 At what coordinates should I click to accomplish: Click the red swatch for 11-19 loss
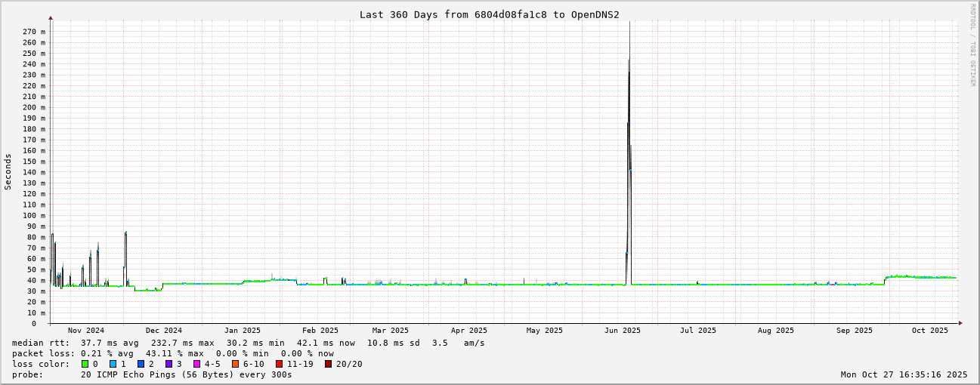(280, 364)
